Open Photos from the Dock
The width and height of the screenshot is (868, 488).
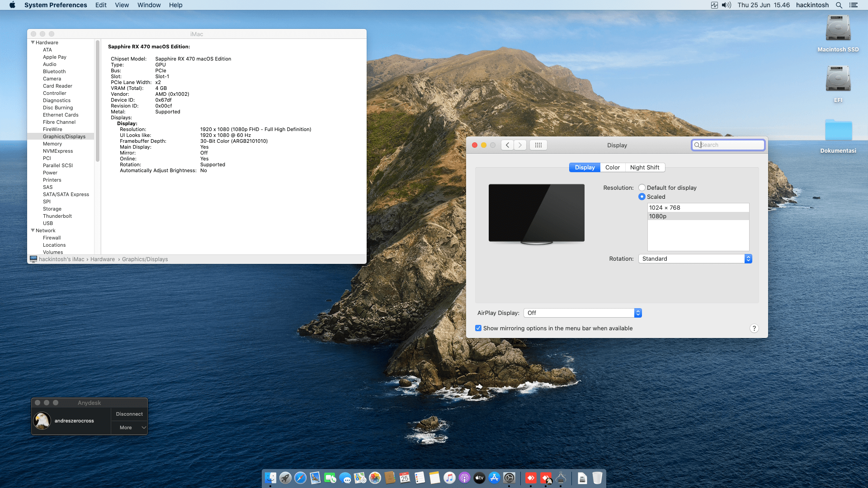375,478
